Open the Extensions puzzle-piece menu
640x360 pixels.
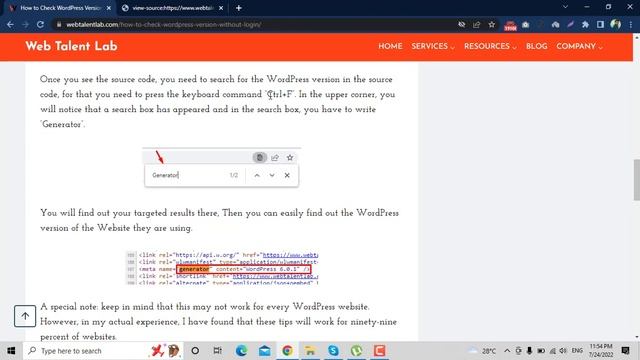585,24
